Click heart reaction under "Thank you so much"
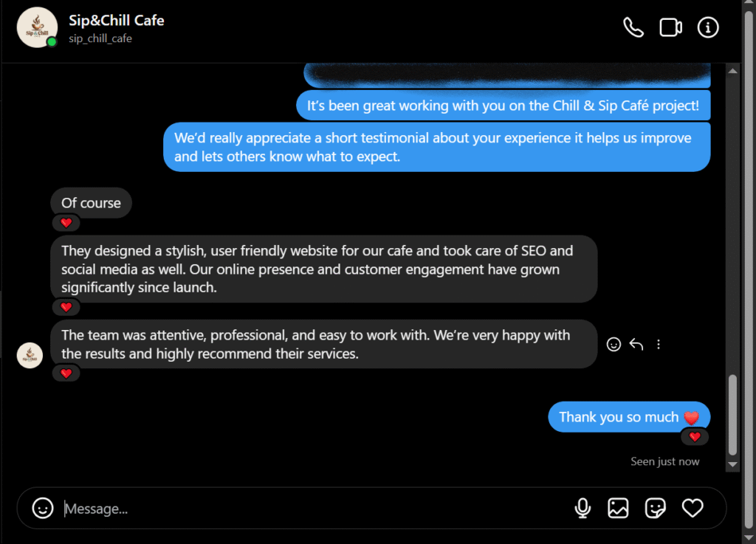Screen dimensions: 756x544 pos(694,437)
